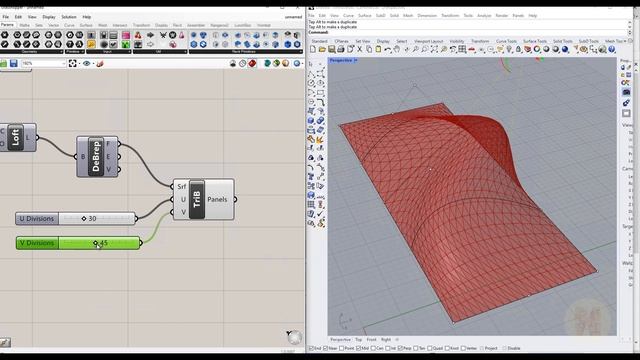Image resolution: width=640 pixels, height=360 pixels.
Task: Click the V Divisions slider set to 45
Action: coord(78,243)
